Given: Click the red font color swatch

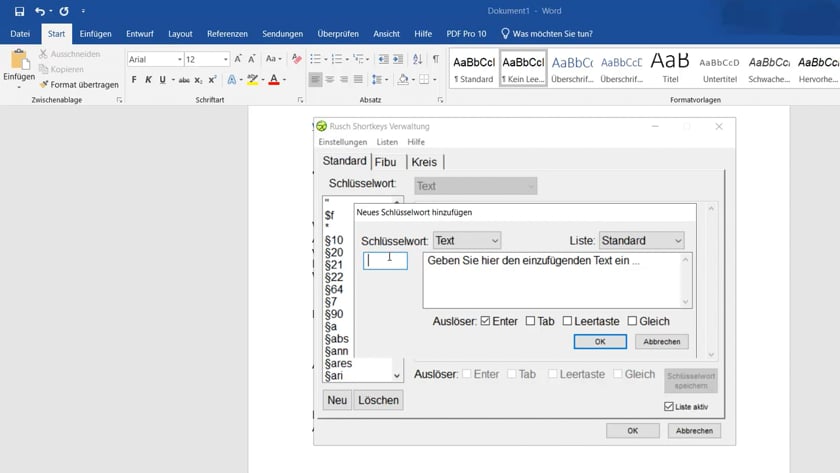Looking at the screenshot, I should 274,80.
